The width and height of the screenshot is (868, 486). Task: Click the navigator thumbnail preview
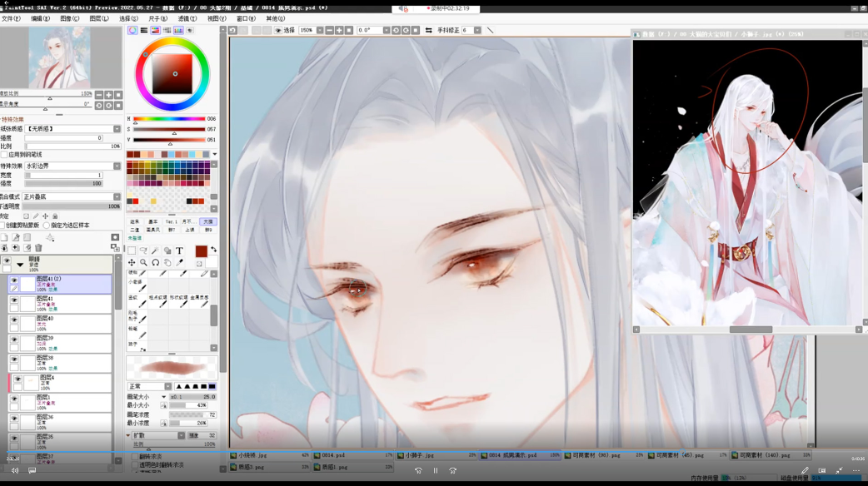point(59,58)
